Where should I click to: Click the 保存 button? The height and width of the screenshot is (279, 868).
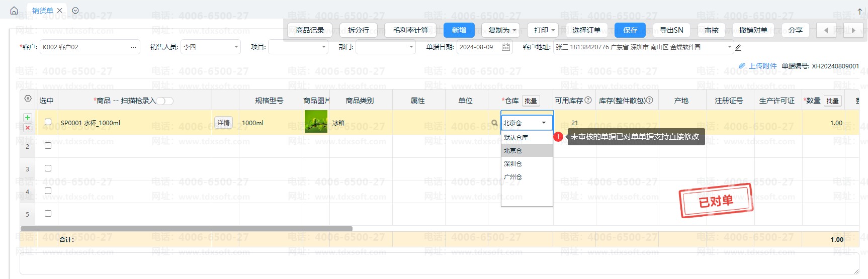point(630,30)
